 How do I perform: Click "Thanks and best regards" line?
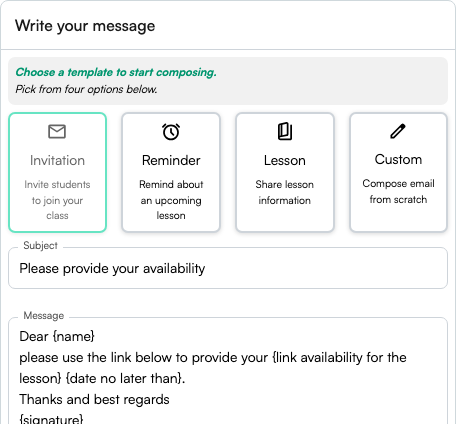[94, 399]
